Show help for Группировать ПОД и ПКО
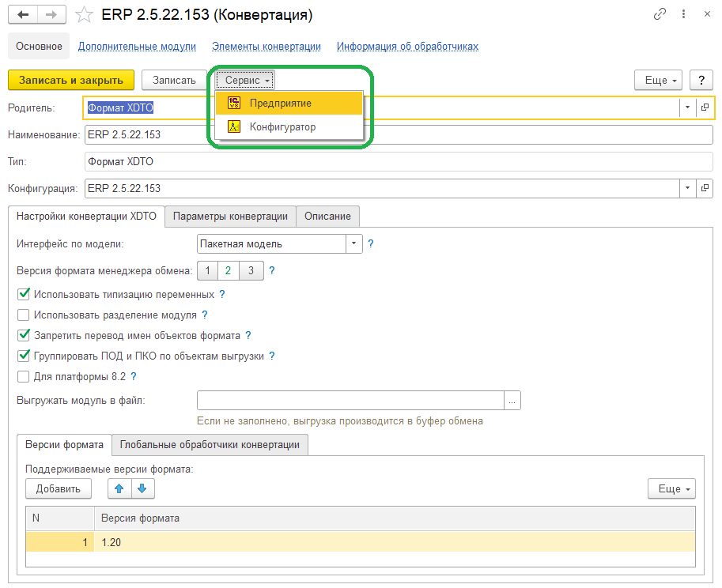The image size is (722, 588). [x=272, y=356]
